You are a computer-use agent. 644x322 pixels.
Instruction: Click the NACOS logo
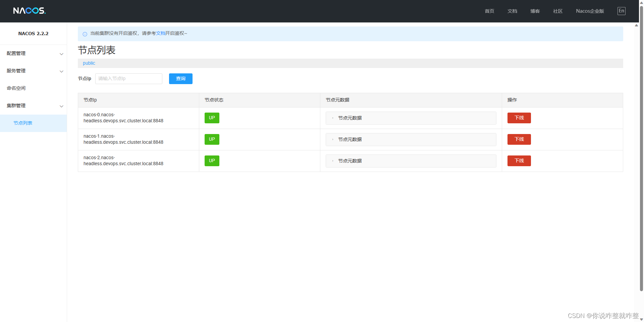point(30,11)
